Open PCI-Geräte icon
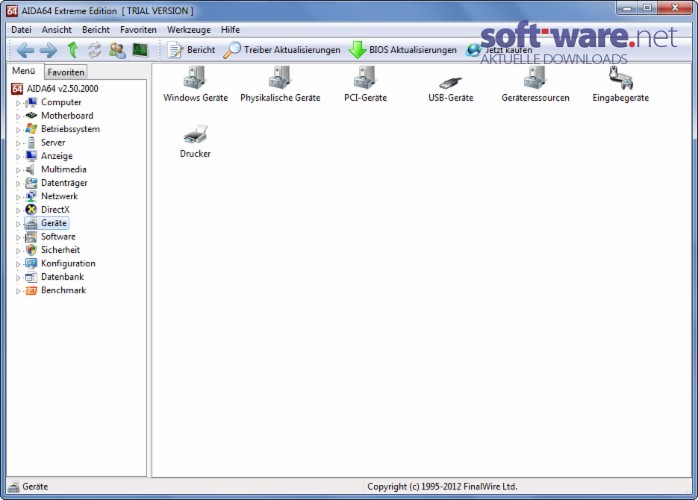Image resolution: width=698 pixels, height=500 pixels. click(x=365, y=77)
